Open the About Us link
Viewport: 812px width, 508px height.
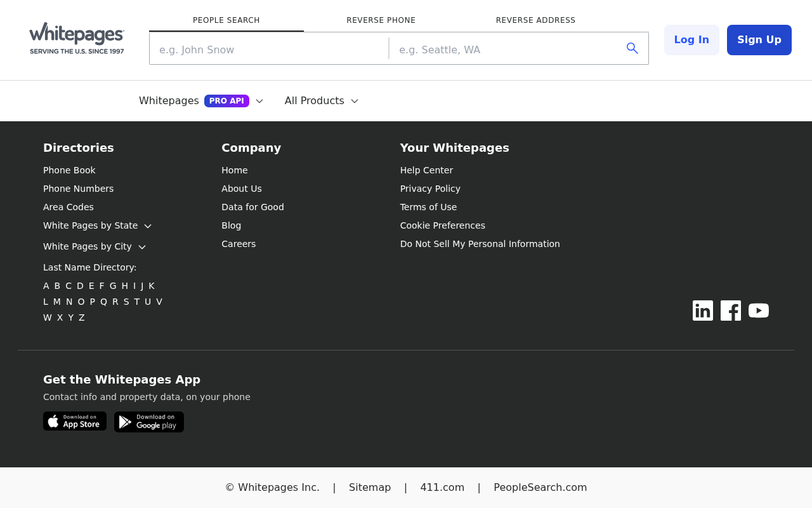point(242,189)
